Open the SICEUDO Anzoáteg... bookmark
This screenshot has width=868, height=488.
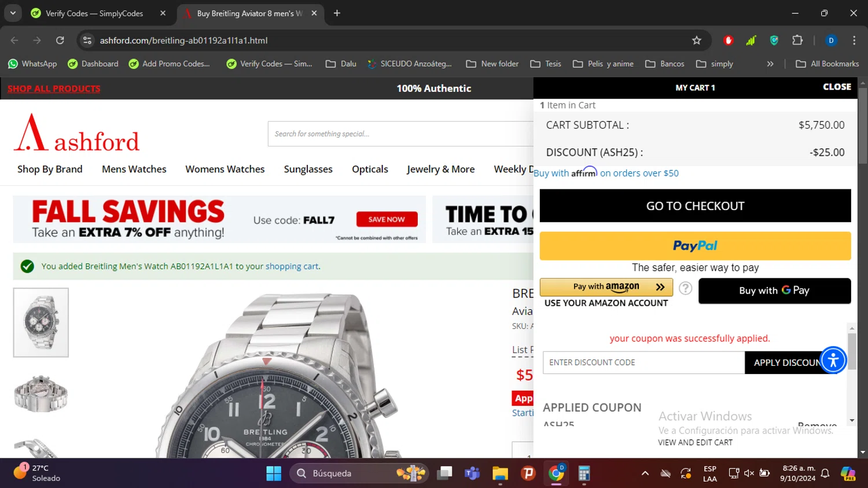pyautogui.click(x=410, y=64)
